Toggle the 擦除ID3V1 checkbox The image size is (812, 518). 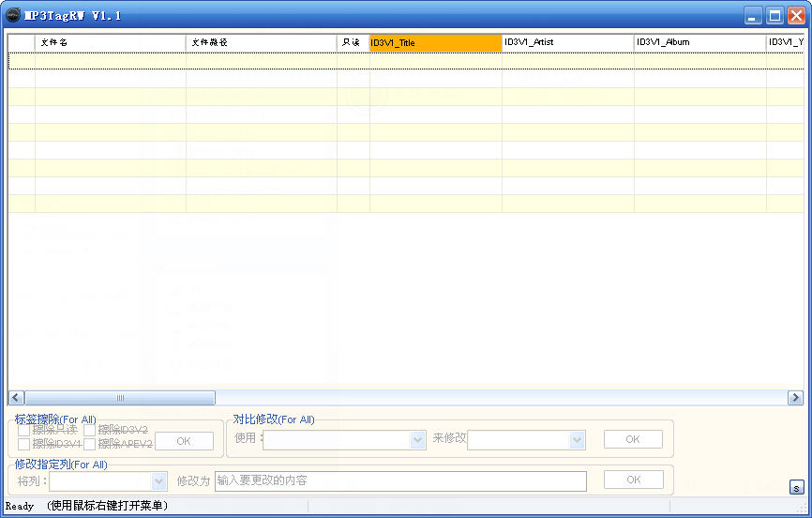coord(23,444)
